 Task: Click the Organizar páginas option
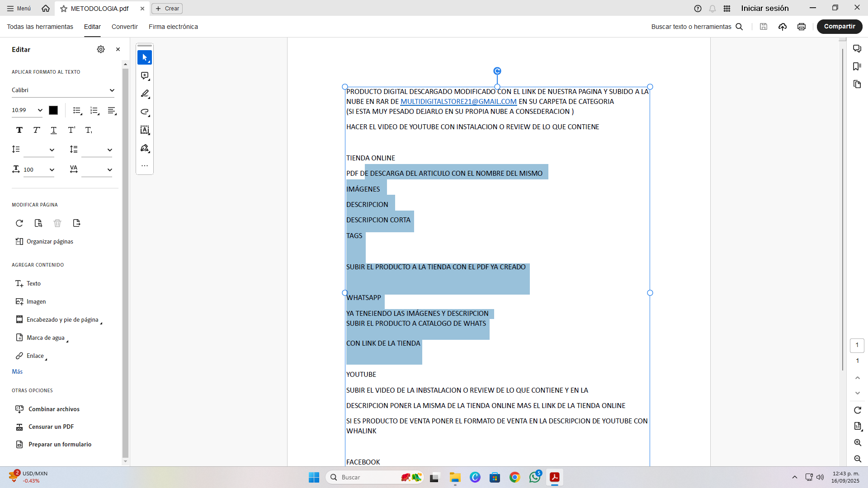pos(50,242)
